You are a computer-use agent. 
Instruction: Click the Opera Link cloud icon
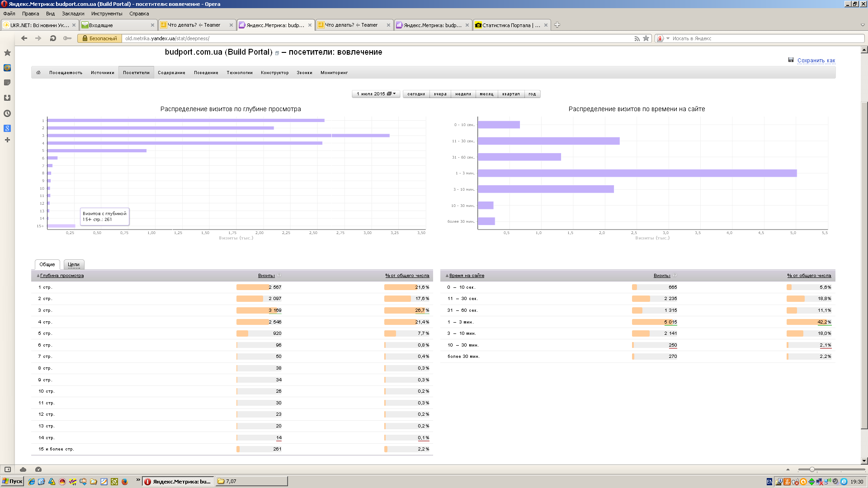coord(23,469)
